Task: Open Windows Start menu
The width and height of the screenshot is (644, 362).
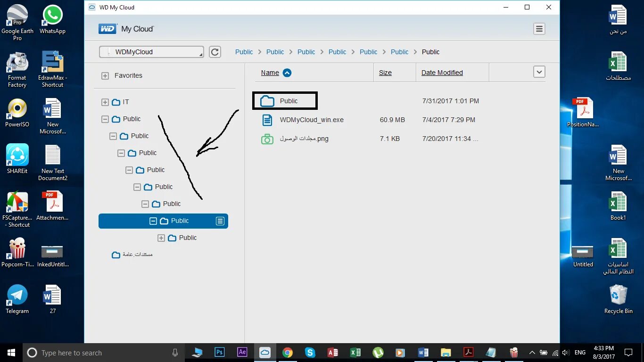Action: [11, 353]
